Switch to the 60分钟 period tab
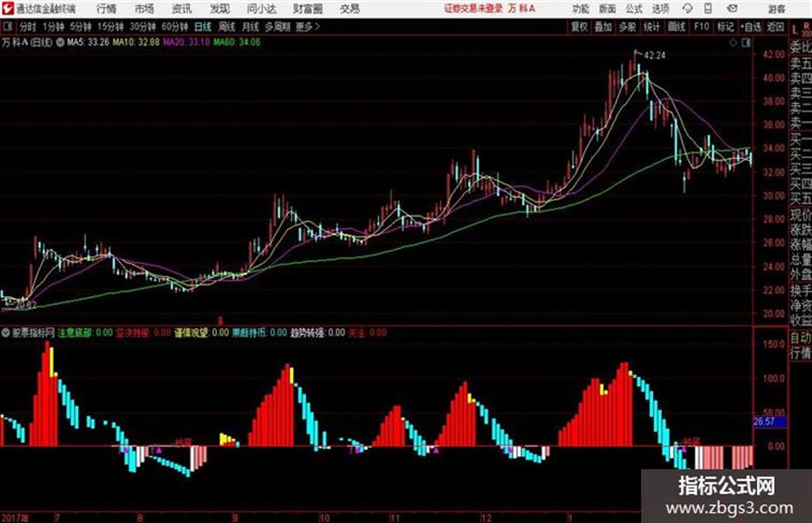 tap(175, 27)
